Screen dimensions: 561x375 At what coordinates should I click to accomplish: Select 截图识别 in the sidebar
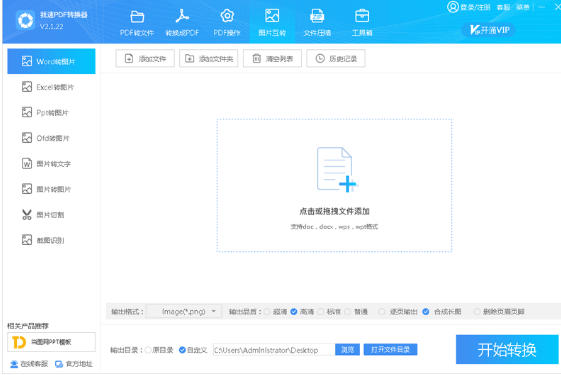(52, 240)
